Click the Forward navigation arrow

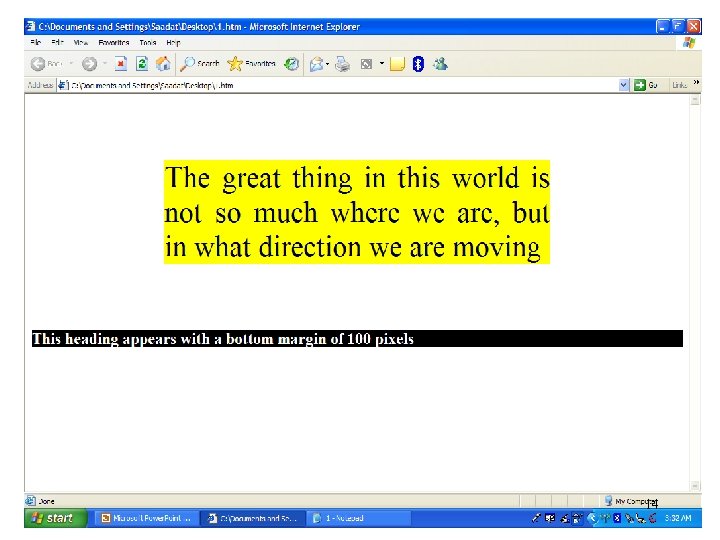point(89,64)
